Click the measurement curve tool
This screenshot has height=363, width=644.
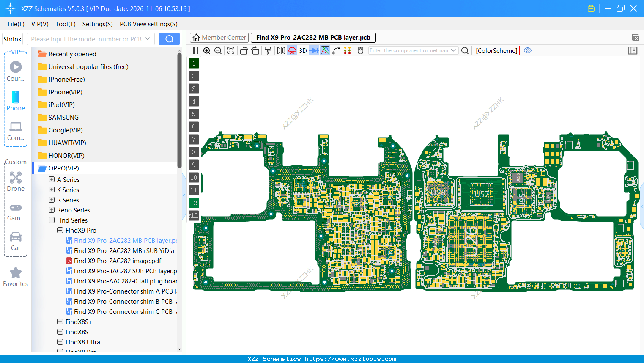337,50
